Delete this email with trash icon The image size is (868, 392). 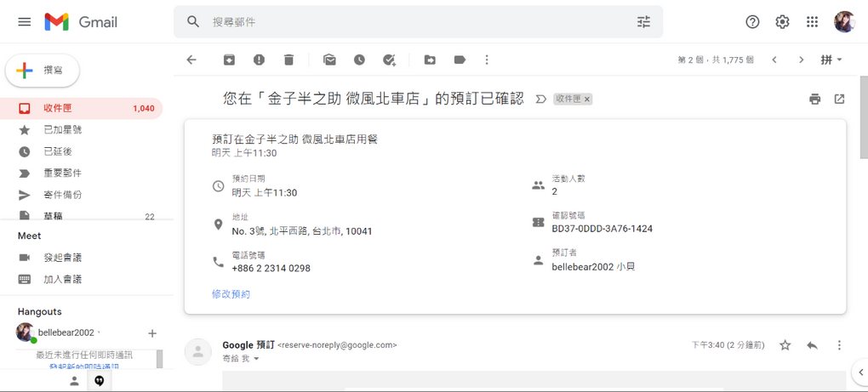289,60
